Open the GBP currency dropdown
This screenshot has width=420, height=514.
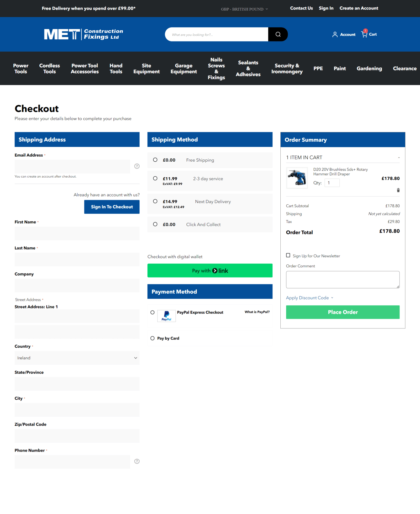click(244, 9)
